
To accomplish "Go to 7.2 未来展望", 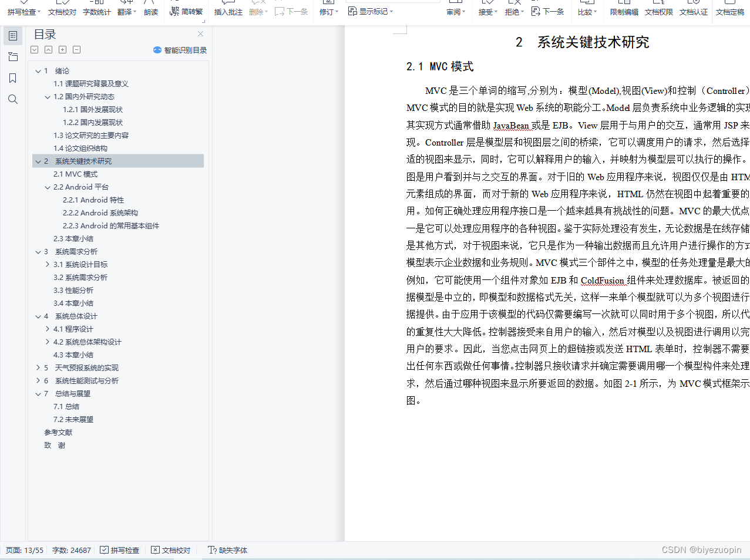I will [73, 420].
